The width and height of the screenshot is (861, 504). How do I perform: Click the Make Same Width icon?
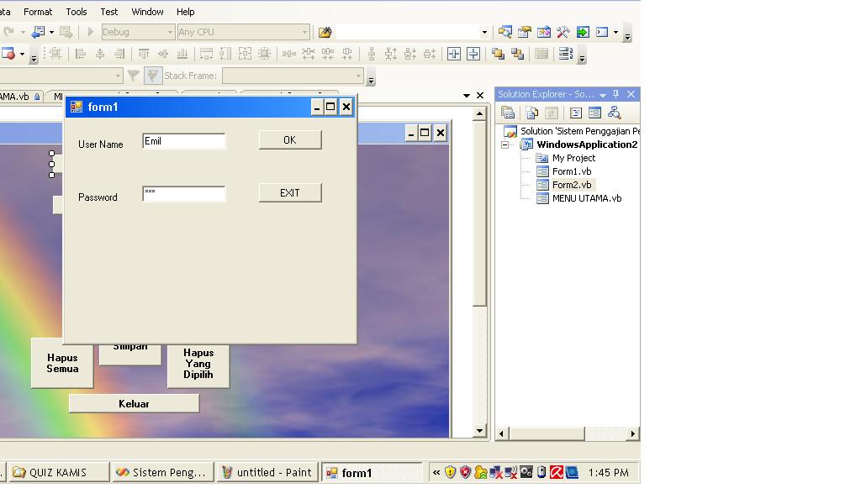[x=206, y=54]
